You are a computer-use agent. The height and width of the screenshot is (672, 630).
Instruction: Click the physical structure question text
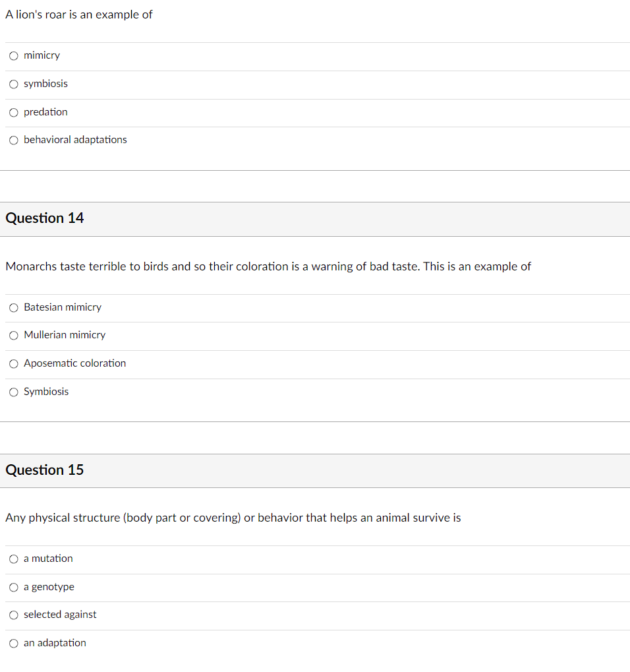click(x=233, y=518)
